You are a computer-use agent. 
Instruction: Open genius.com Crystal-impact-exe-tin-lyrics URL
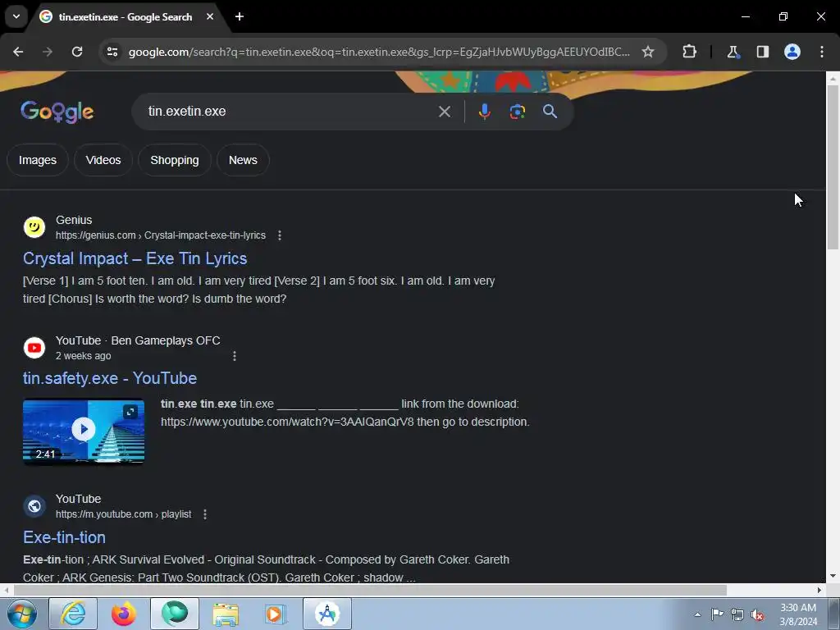[x=160, y=235]
